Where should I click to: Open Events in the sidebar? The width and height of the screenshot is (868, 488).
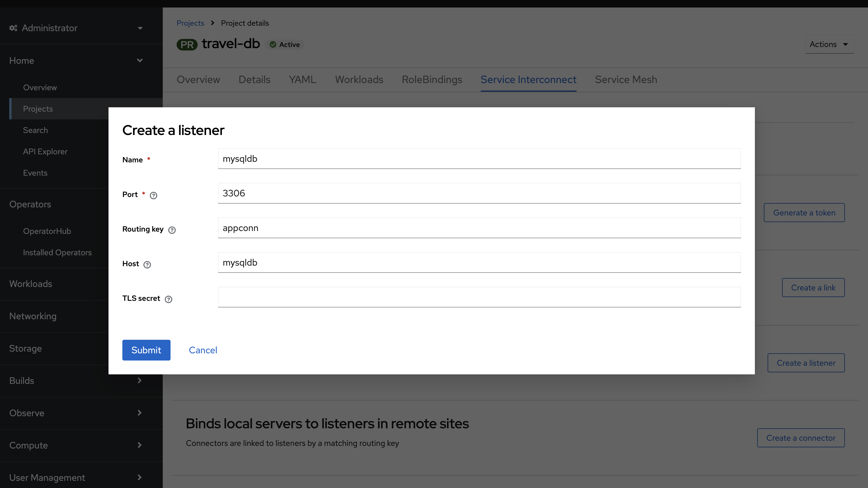(35, 173)
